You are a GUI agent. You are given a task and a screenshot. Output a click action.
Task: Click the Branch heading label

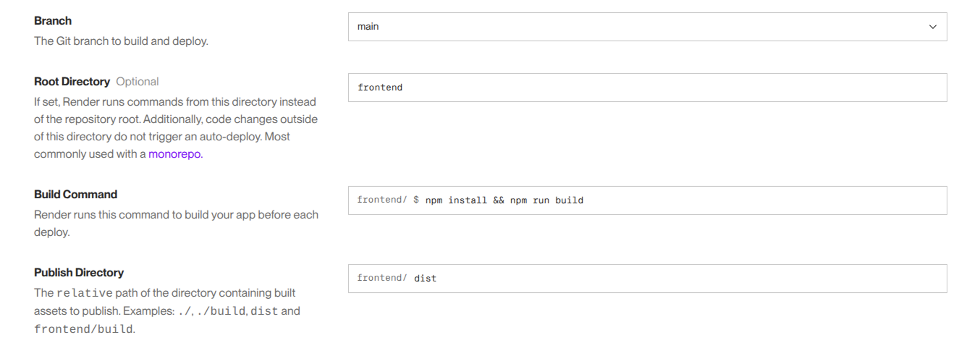pos(52,21)
